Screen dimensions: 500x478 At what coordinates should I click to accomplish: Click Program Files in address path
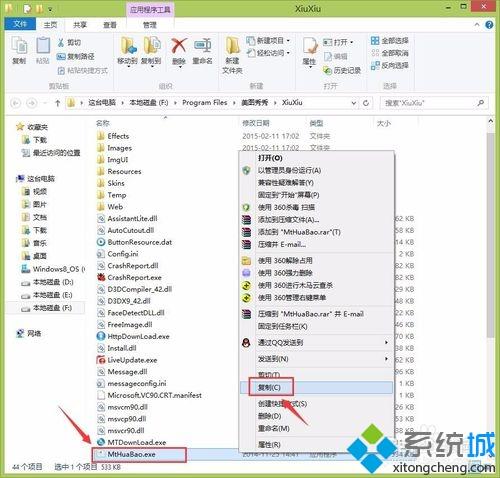coord(204,103)
